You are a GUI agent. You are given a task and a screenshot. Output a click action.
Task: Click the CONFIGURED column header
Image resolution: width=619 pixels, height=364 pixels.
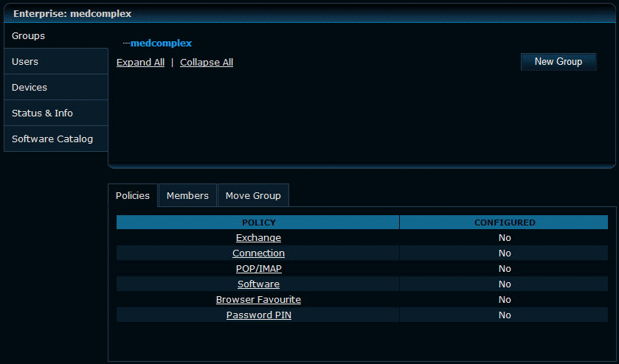point(505,223)
